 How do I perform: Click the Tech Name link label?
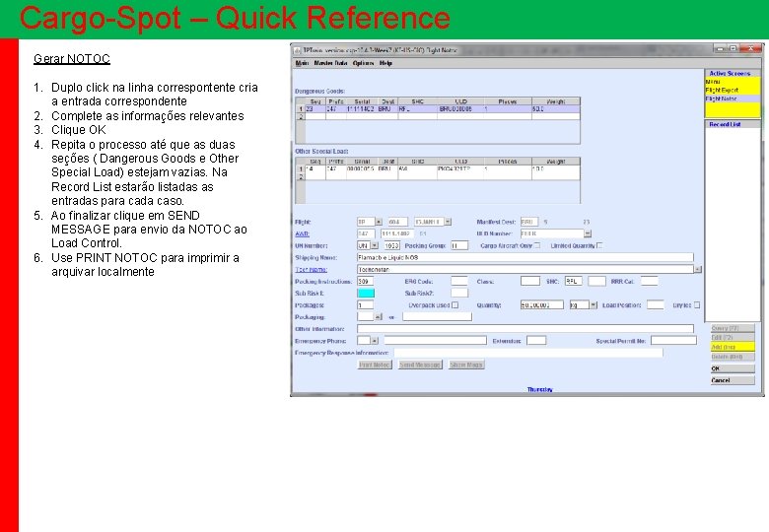311,269
